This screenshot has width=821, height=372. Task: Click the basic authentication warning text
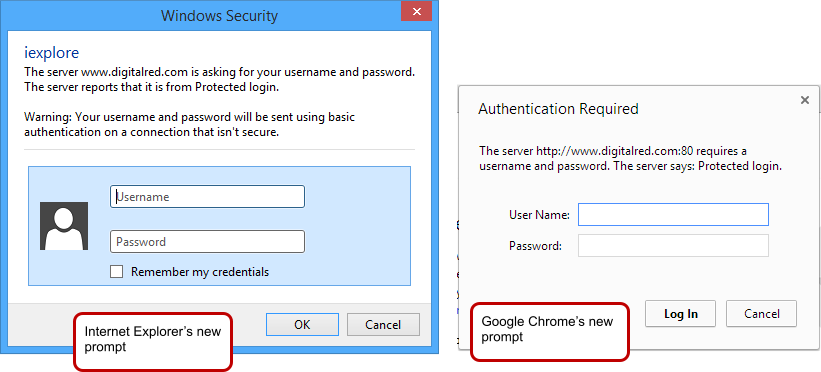(x=190, y=125)
